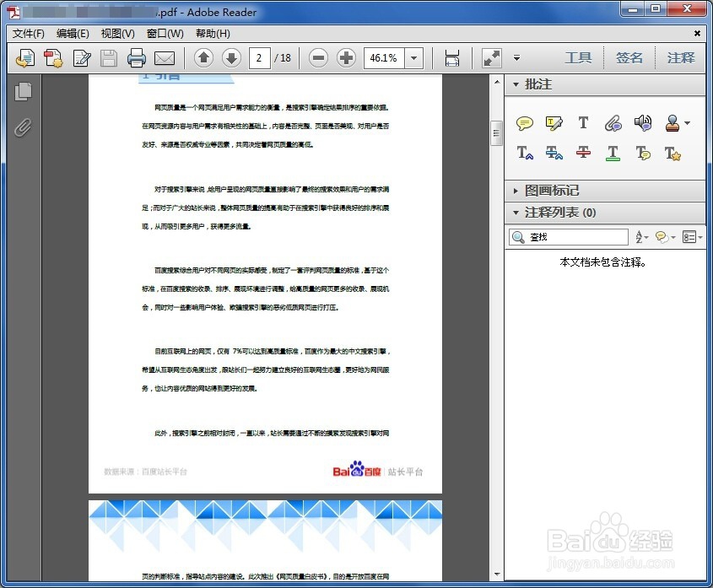Select the Strikethrough text tool
713x588 pixels.
(583, 153)
